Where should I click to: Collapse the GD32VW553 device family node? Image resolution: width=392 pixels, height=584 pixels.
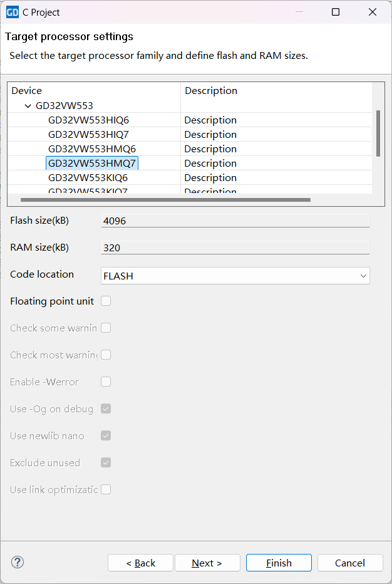coord(28,106)
